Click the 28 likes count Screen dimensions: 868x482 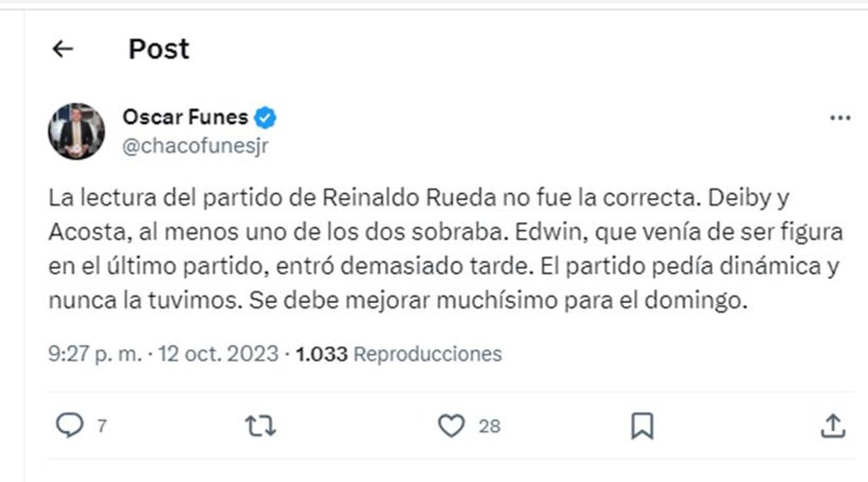pyautogui.click(x=491, y=426)
